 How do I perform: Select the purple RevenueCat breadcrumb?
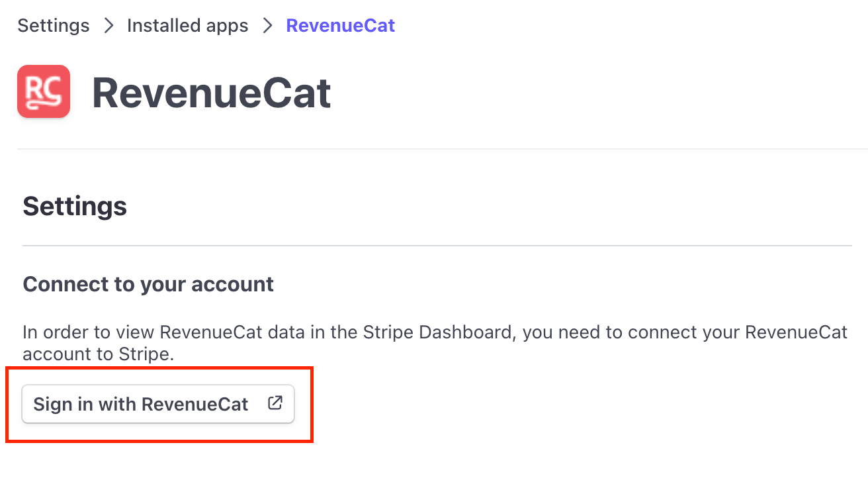coord(340,26)
